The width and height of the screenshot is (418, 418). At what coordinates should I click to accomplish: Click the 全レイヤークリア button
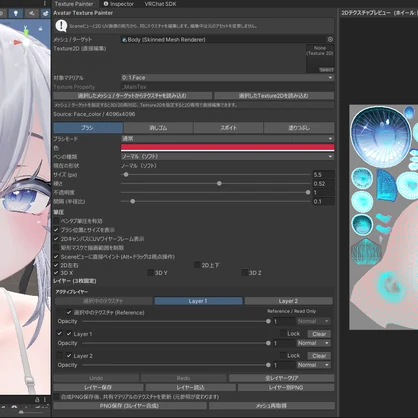point(281,378)
